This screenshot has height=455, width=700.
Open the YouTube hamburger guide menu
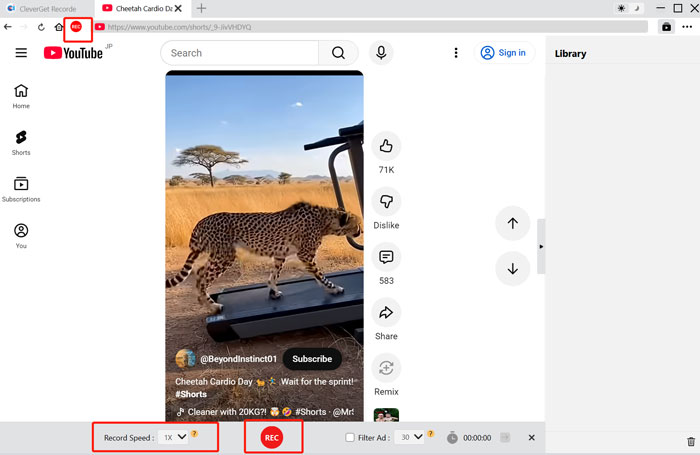click(21, 53)
